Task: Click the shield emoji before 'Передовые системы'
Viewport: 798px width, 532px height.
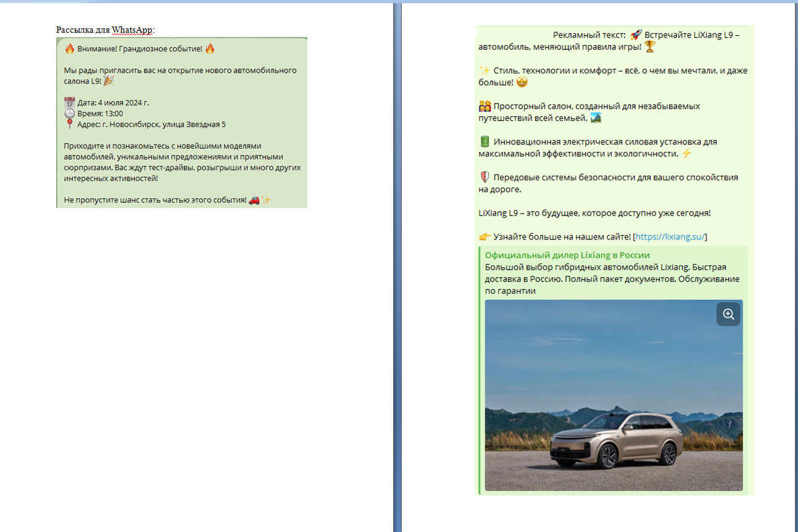Action: coord(484,177)
